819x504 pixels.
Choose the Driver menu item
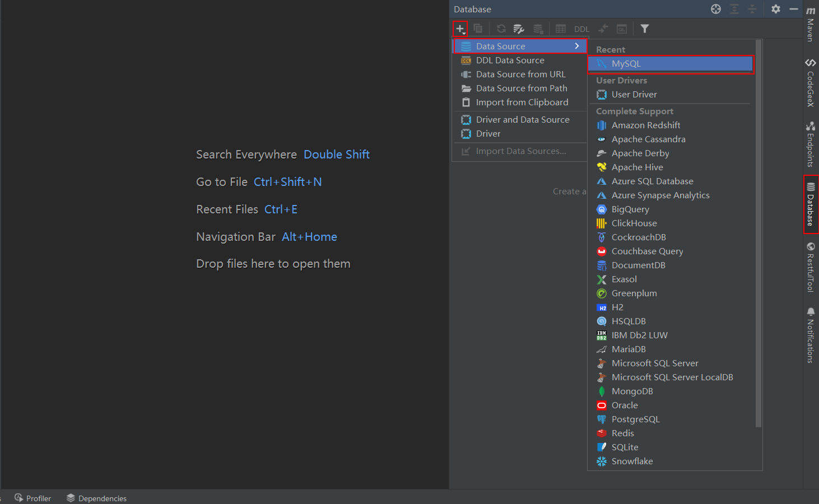pyautogui.click(x=519, y=133)
